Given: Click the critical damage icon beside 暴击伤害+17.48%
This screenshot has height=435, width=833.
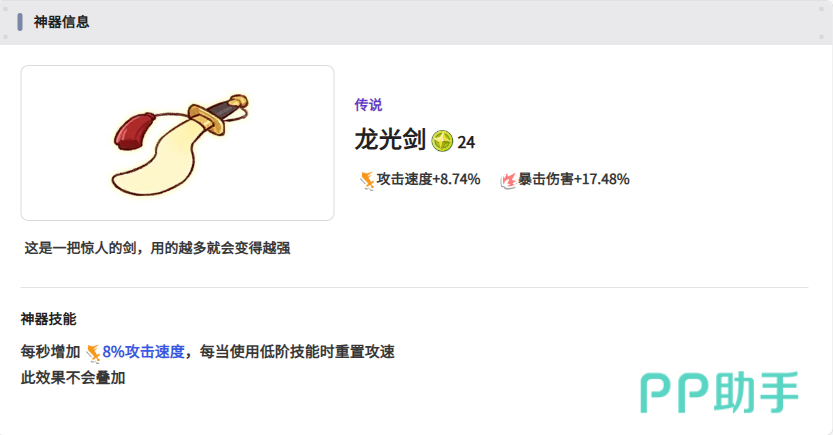Looking at the screenshot, I should 508,180.
